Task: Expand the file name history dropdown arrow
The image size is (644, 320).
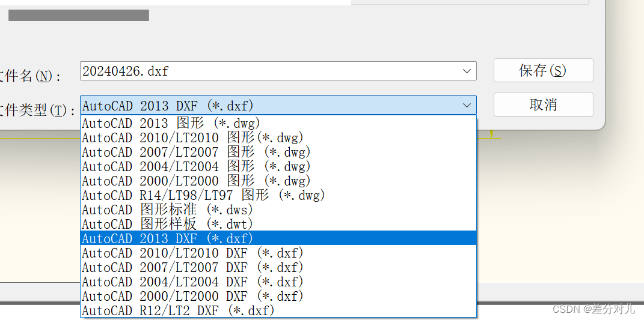Action: pos(467,71)
